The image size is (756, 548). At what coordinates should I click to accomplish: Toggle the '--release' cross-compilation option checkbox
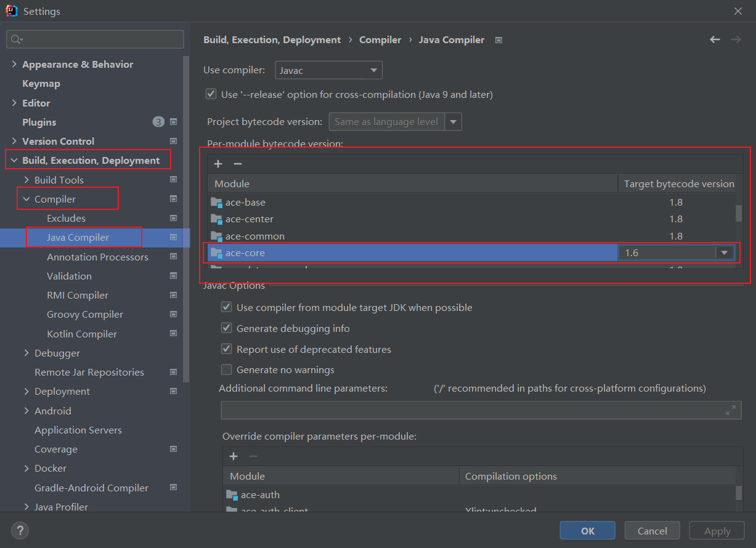211,94
